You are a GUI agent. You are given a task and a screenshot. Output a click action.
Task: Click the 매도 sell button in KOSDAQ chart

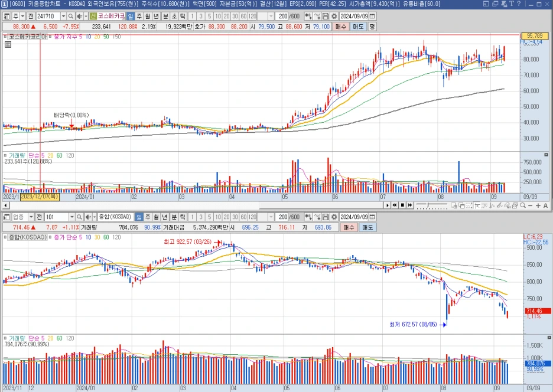pos(367,227)
